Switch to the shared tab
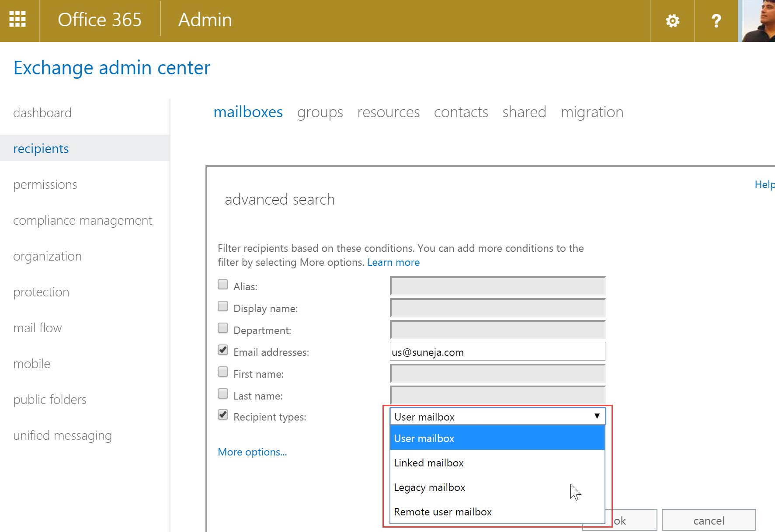The height and width of the screenshot is (532, 775). (524, 112)
